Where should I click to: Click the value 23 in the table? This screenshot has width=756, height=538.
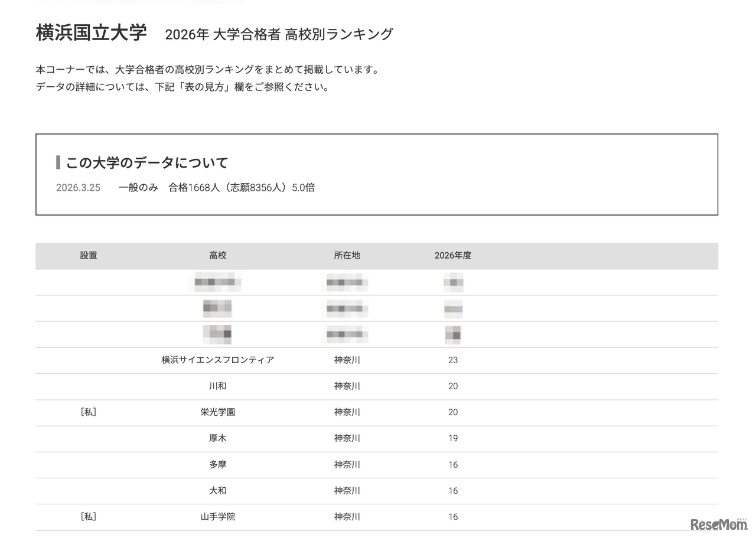[x=453, y=360]
